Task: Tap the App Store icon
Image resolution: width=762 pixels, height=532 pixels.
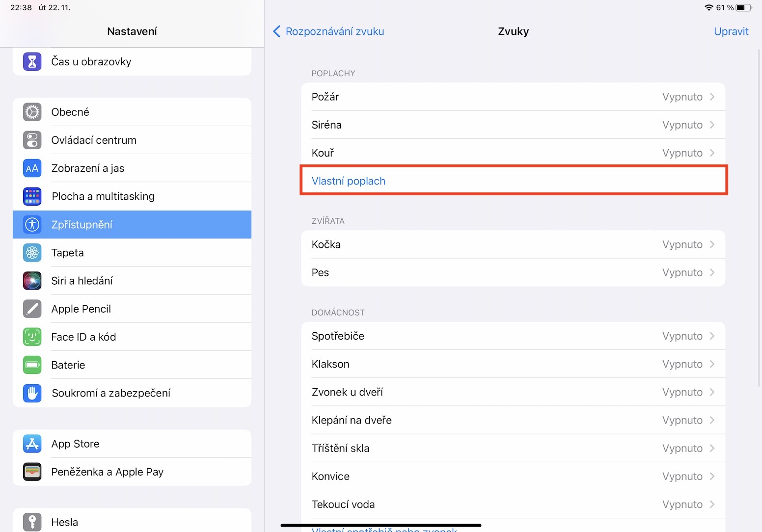Action: 32,444
